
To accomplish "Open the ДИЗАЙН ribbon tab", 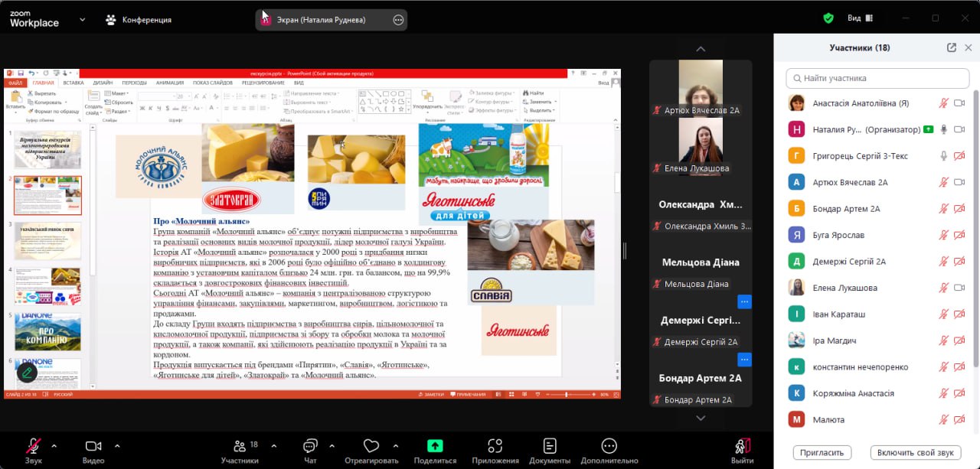I will click(103, 83).
